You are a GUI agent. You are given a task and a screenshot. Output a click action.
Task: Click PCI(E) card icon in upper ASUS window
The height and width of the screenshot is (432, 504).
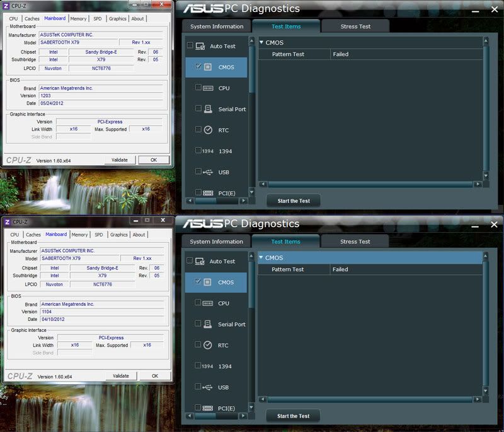coord(208,193)
